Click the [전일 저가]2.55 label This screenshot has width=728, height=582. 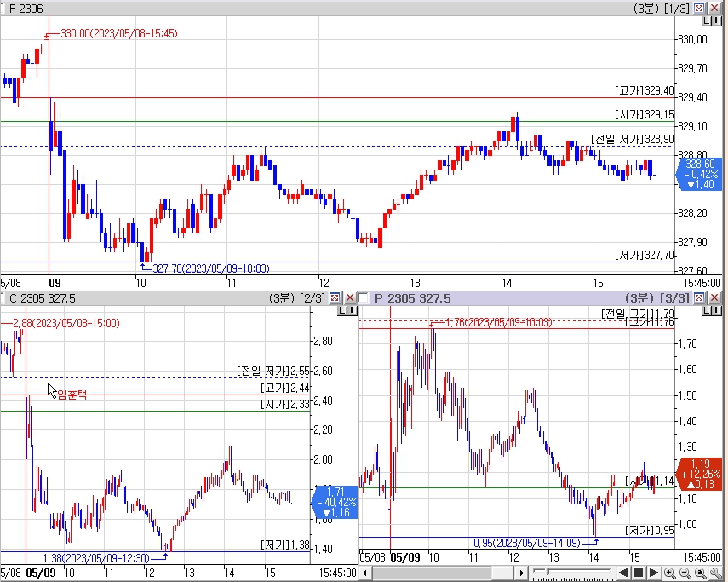click(x=273, y=372)
